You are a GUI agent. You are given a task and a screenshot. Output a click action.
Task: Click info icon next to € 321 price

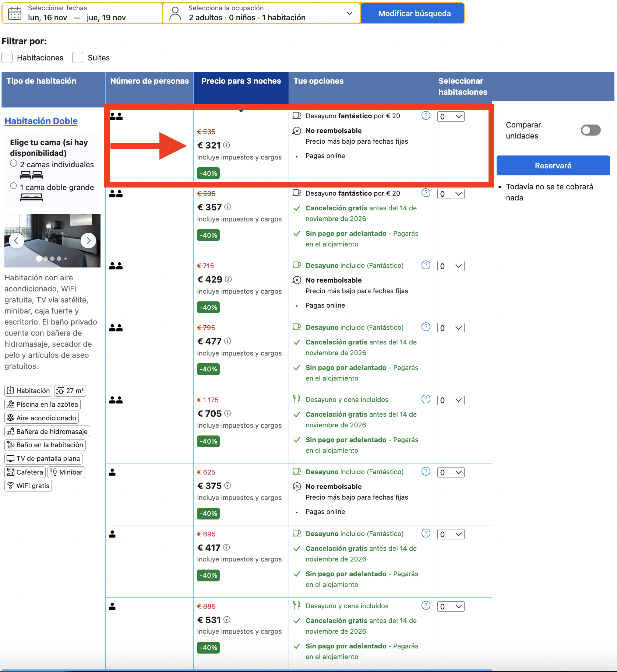click(x=227, y=145)
